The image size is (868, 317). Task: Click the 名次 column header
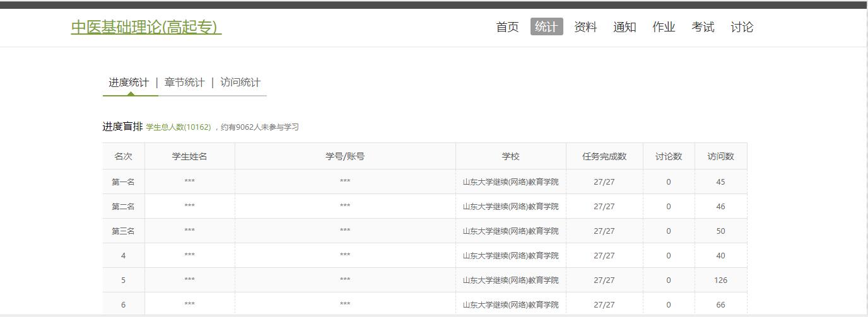(124, 156)
